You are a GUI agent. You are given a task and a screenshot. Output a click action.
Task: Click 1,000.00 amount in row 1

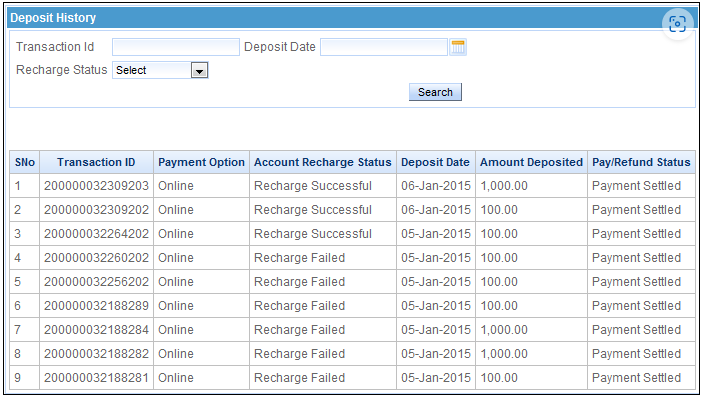click(504, 186)
